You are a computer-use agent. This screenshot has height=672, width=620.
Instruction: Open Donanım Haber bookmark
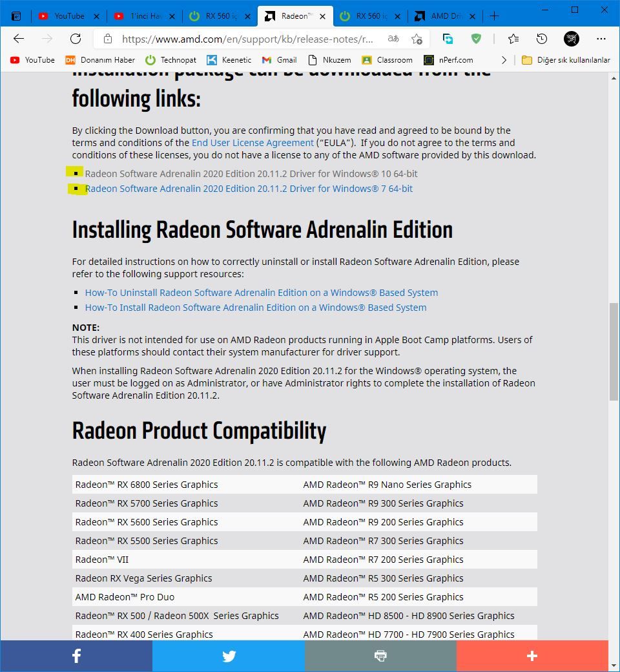pos(100,60)
